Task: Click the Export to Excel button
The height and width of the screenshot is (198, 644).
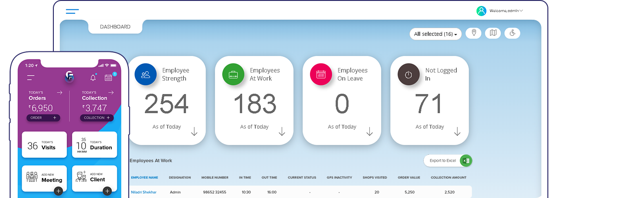Action: tap(448, 161)
